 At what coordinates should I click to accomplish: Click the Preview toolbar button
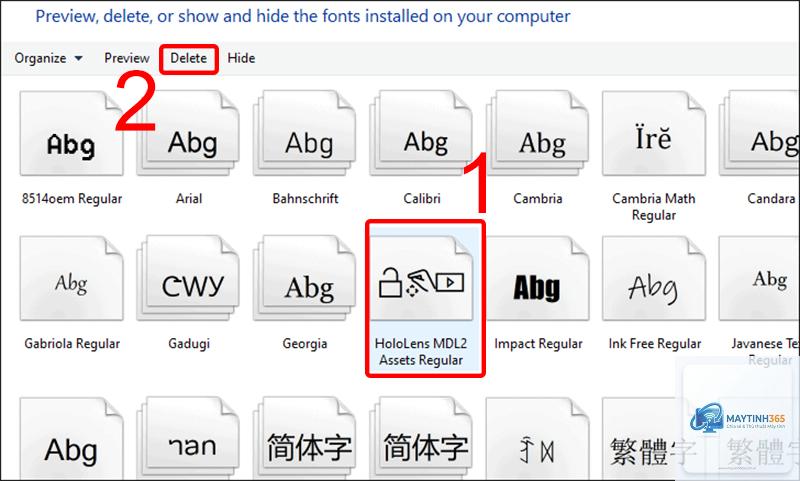127,58
